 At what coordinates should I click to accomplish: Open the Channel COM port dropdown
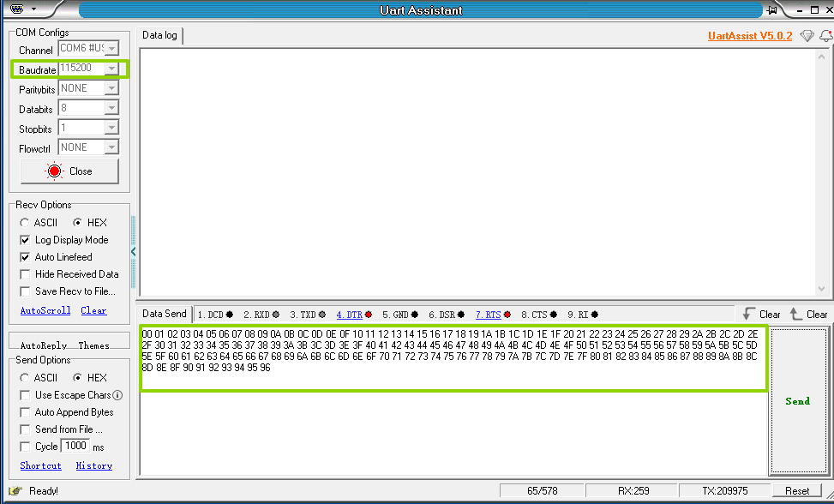pos(111,49)
